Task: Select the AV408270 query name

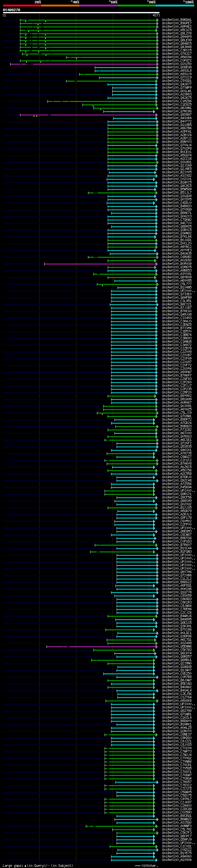Action: (x=11, y=10)
